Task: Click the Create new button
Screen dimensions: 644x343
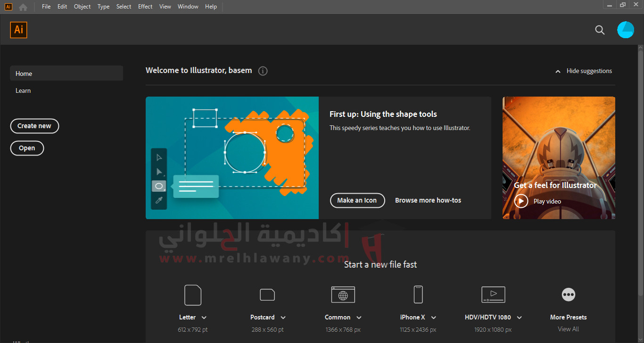Action: pos(34,126)
